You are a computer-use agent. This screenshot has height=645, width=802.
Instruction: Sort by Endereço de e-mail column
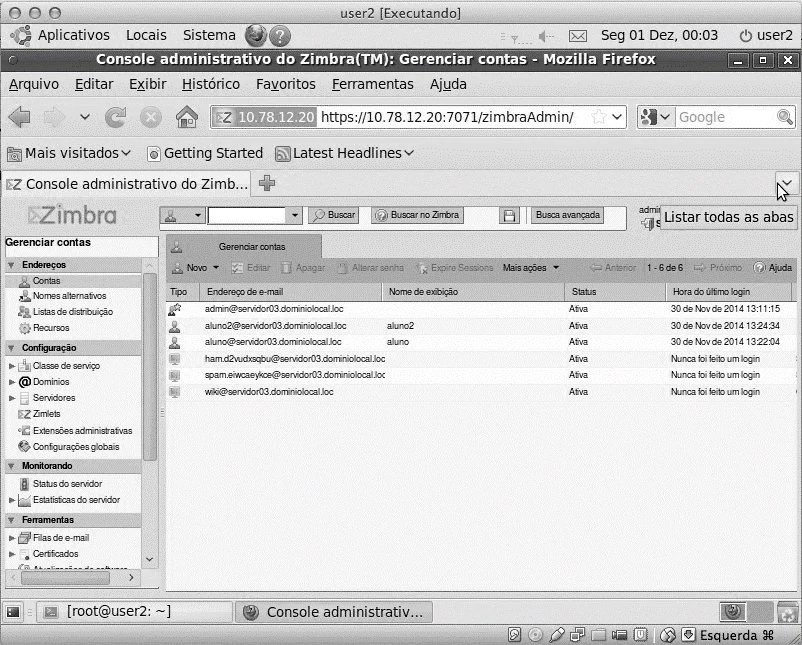290,292
